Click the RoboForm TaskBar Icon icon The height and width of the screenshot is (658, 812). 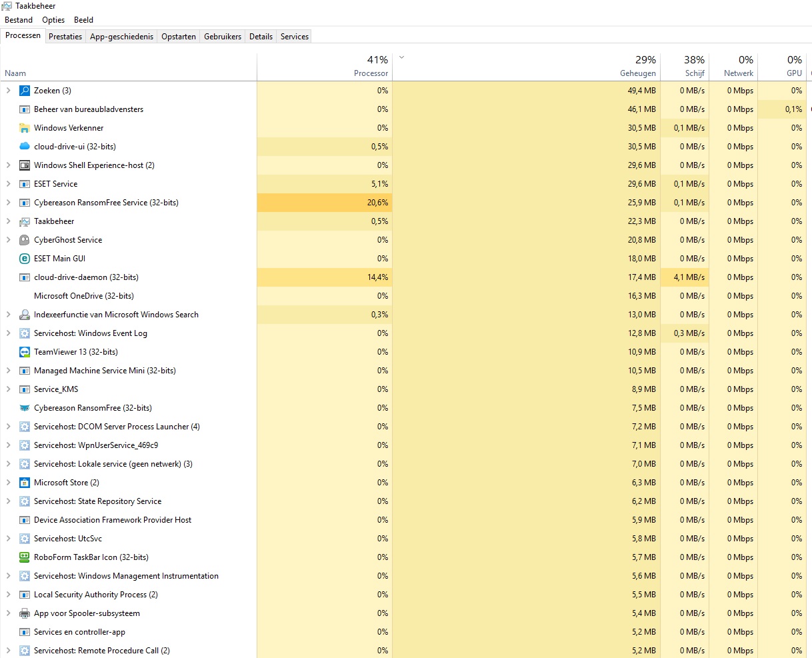click(x=25, y=557)
